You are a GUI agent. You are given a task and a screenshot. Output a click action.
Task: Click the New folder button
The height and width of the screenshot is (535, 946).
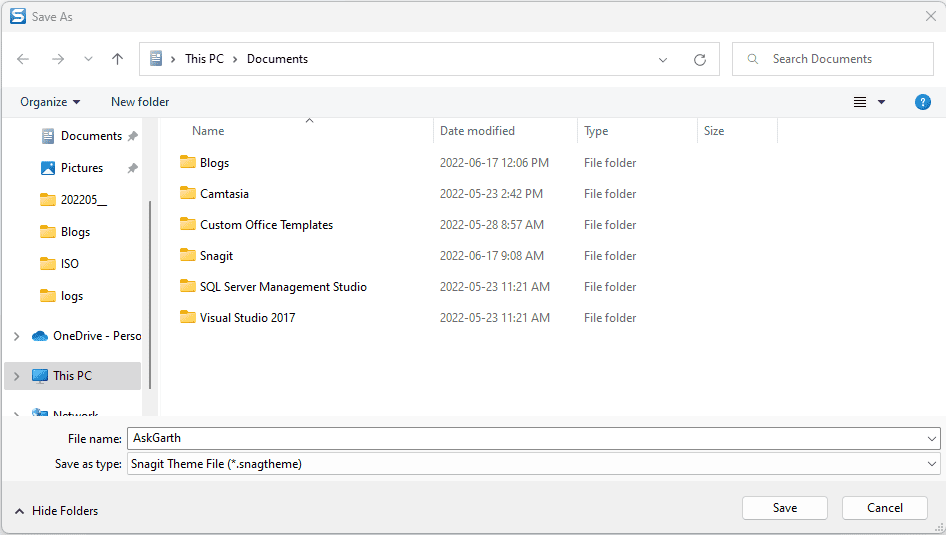pyautogui.click(x=140, y=102)
